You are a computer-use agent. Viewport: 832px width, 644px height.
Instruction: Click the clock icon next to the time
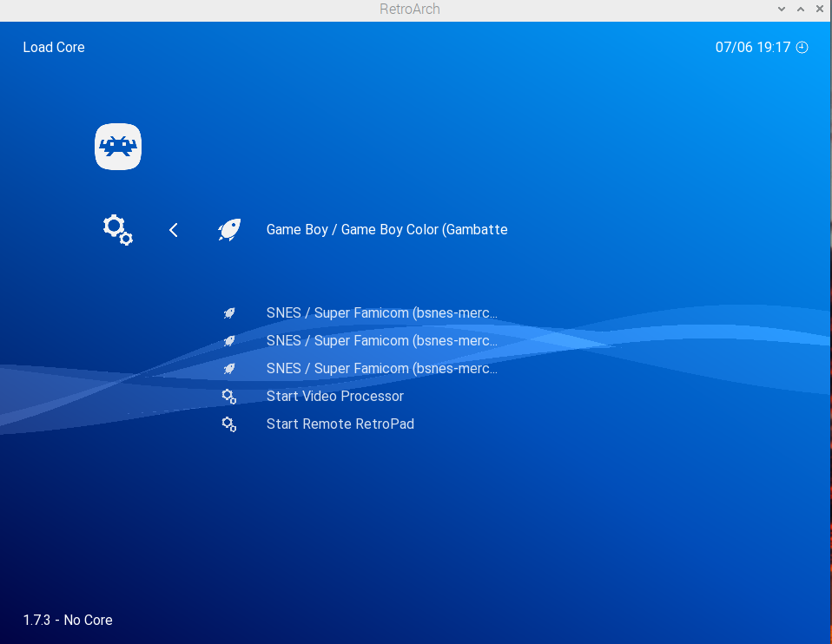[802, 48]
